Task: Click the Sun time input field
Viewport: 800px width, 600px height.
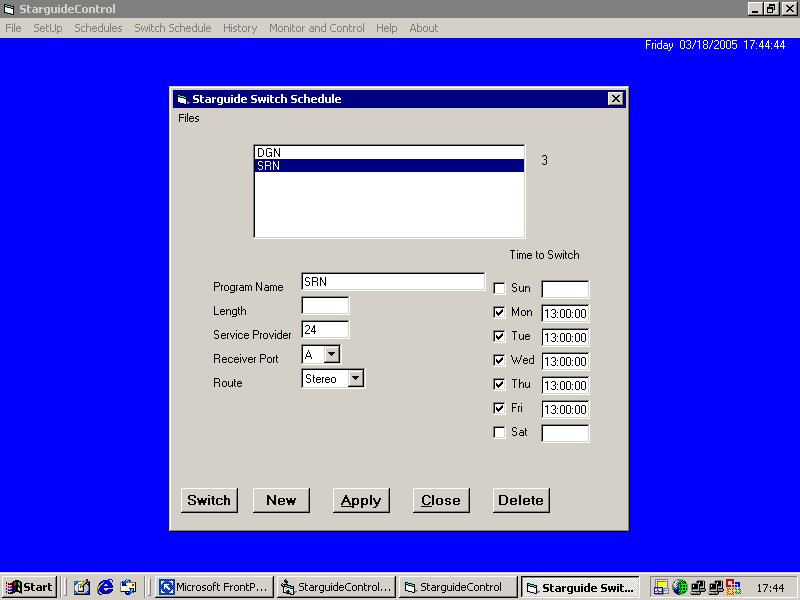Action: pos(565,289)
